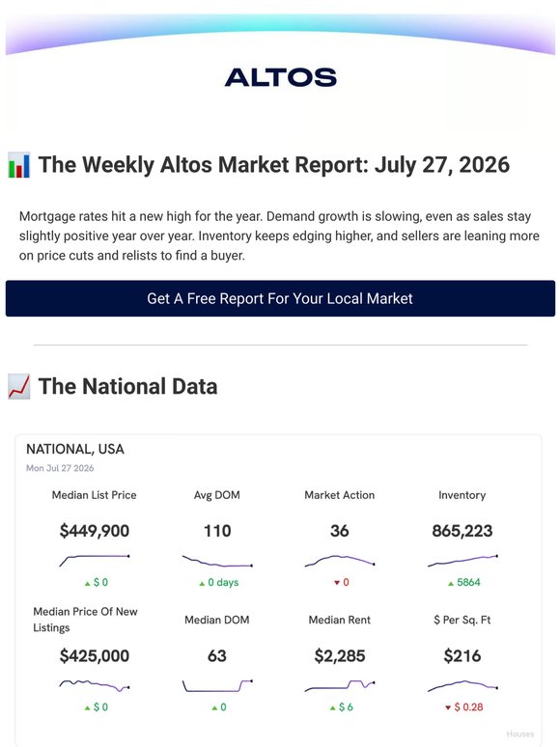Click the red trend chart emoji icon
The height and width of the screenshot is (747, 560).
tap(19, 386)
